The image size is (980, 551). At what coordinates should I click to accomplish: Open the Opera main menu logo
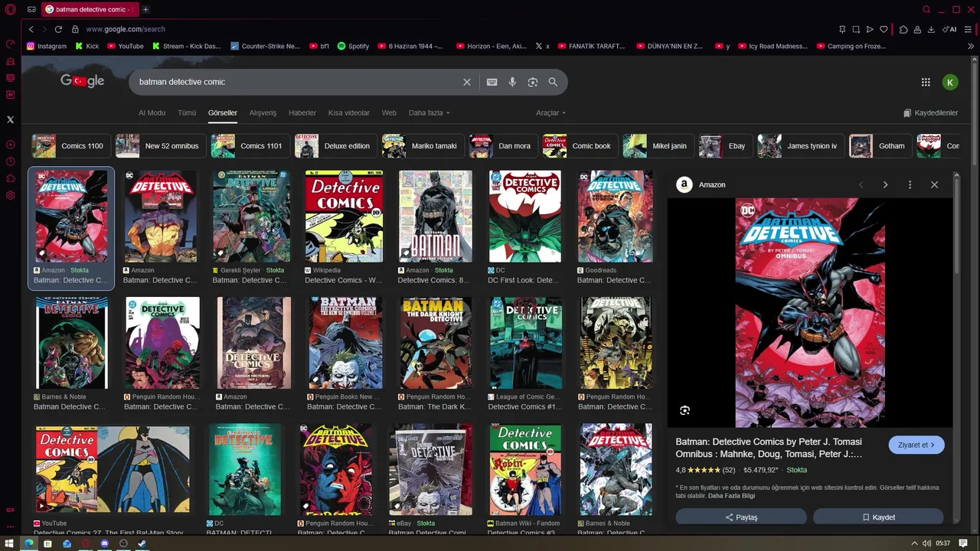point(11,9)
